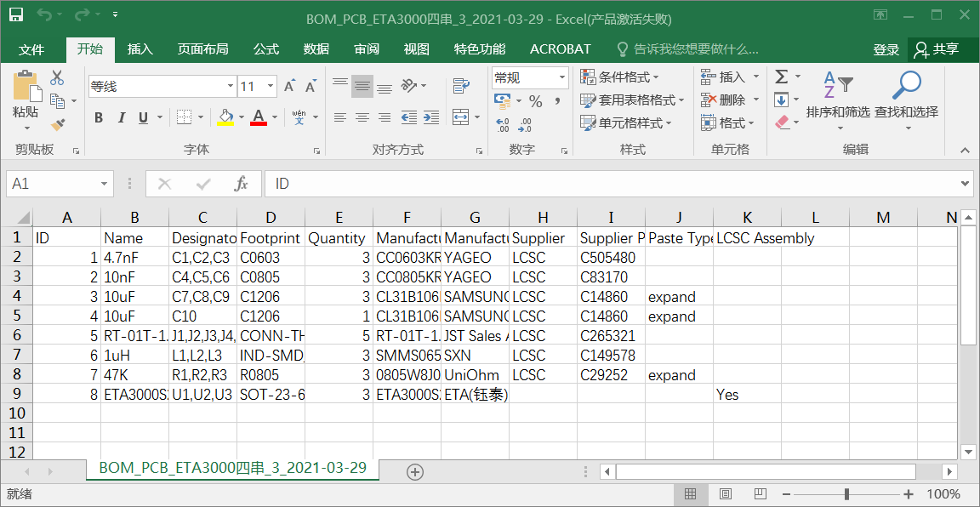The height and width of the screenshot is (507, 980).
Task: Click the Redo arrow icon
Action: click(x=82, y=14)
